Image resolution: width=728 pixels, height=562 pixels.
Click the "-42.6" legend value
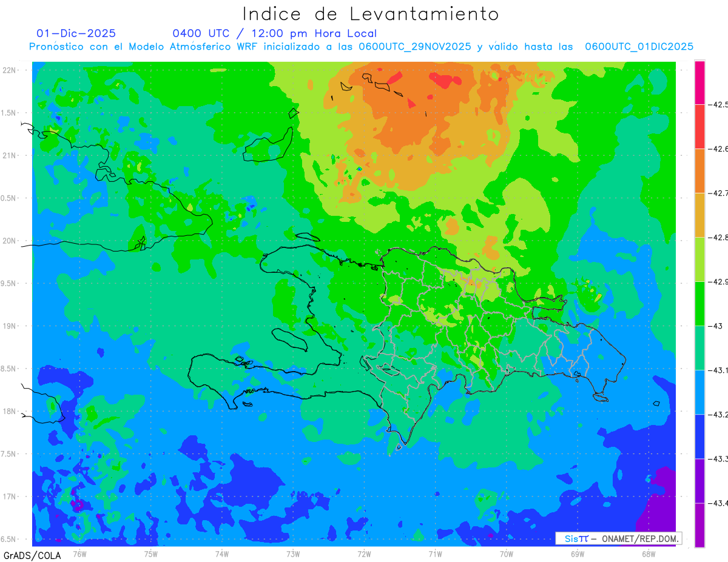click(718, 149)
